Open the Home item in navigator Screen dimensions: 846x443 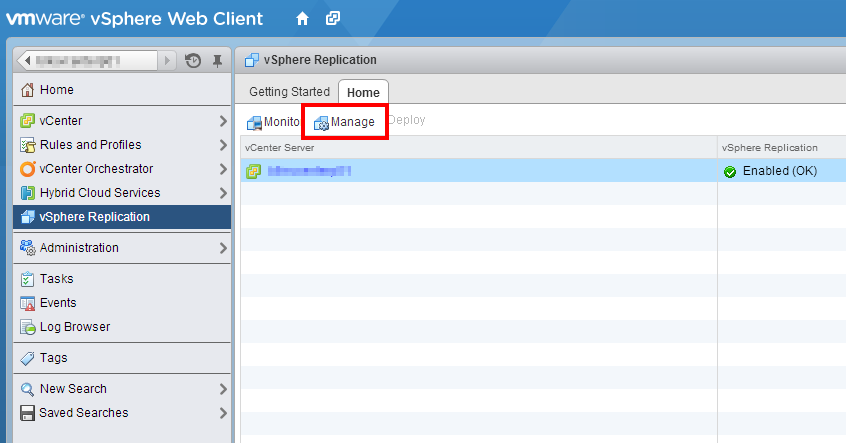122,90
